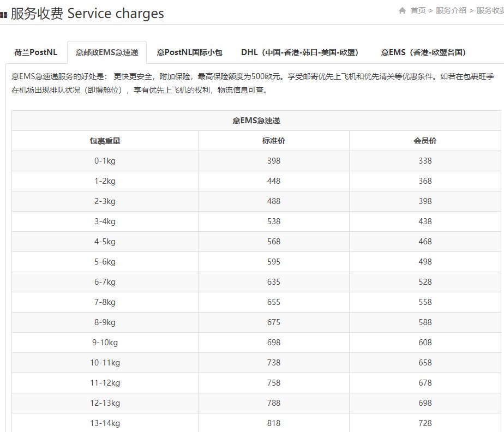The image size is (504, 432).
Task: Go to 首页 breadcrumb link
Action: 418,10
